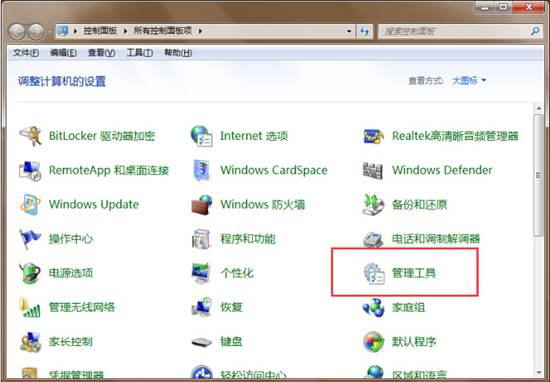Click the 个性化 personalization link
The image size is (550, 382).
[x=237, y=273]
